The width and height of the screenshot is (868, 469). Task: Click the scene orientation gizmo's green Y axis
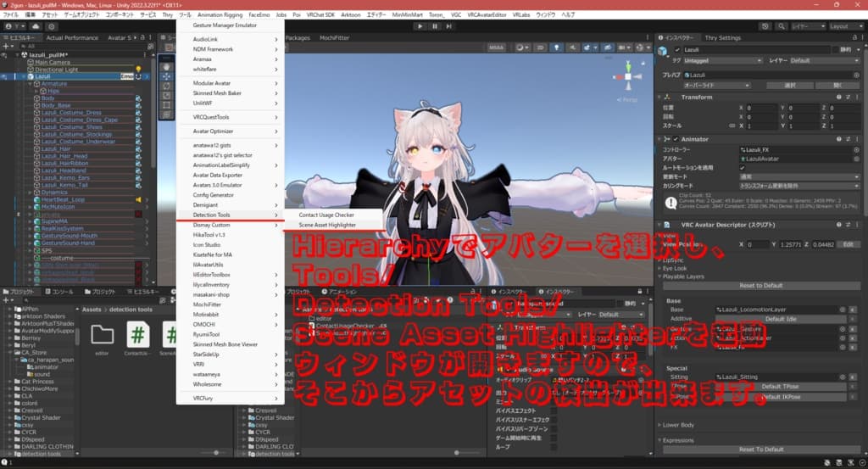pos(628,65)
